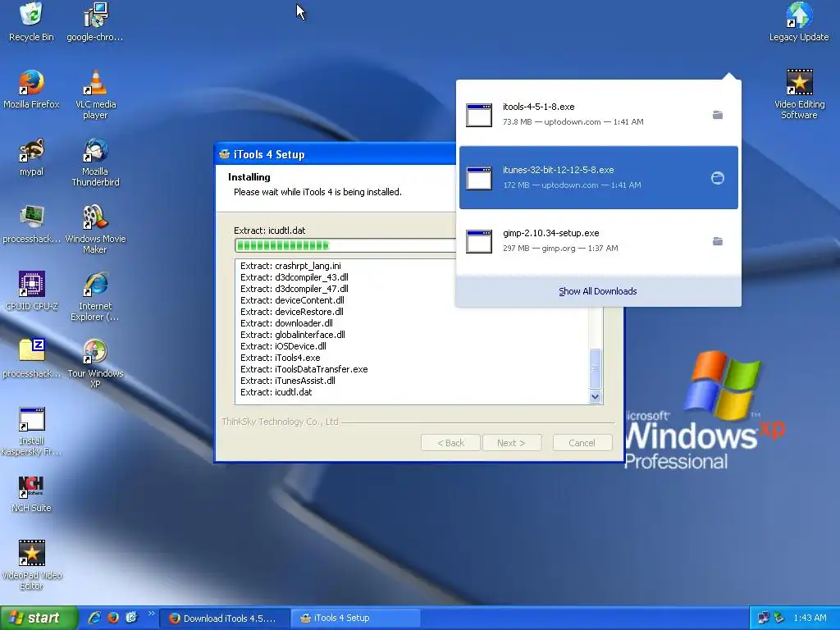
Task: Open the Start menu
Action: [39, 618]
